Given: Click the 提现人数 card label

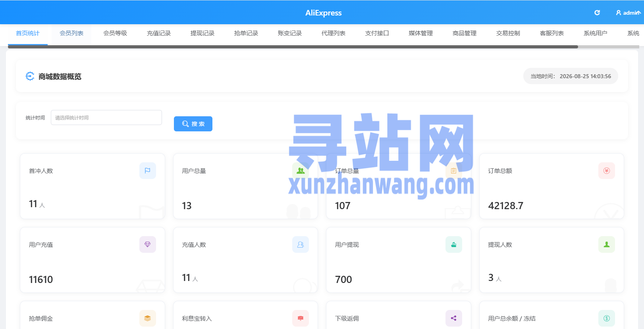Looking at the screenshot, I should [x=500, y=244].
